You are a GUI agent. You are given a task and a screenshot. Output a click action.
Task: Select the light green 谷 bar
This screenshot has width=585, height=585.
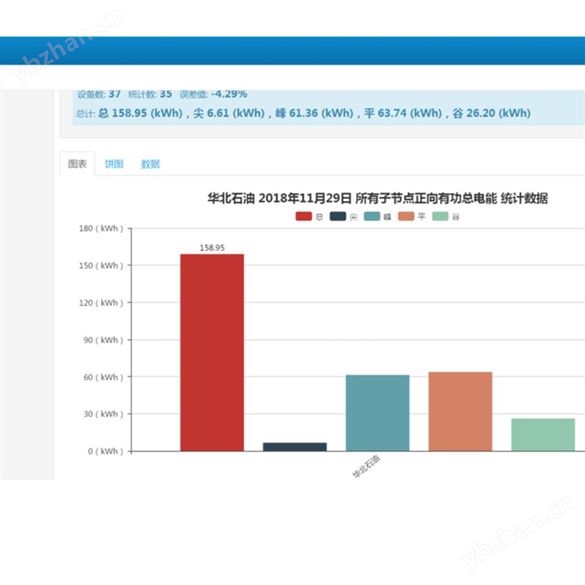[x=543, y=435]
